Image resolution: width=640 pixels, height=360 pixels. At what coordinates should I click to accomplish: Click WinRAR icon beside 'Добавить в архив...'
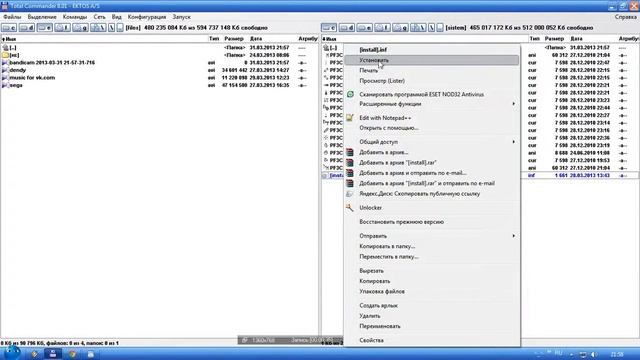point(350,152)
